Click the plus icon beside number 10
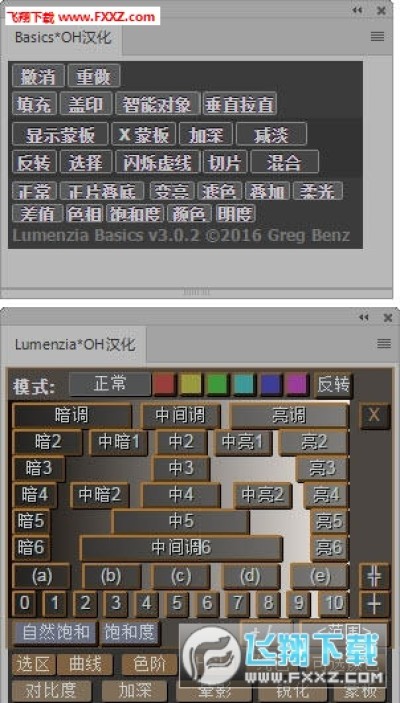The image size is (400, 703). pos(374,604)
